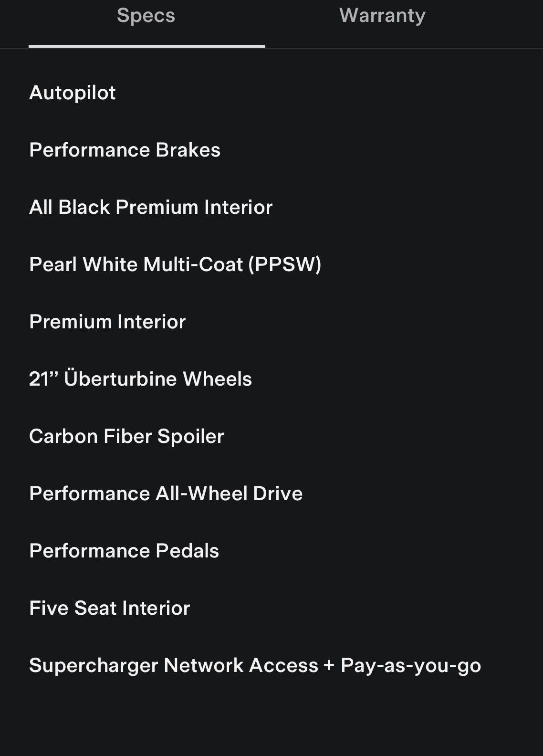
Task: Switch to the Warranty tab
Action: (x=382, y=16)
